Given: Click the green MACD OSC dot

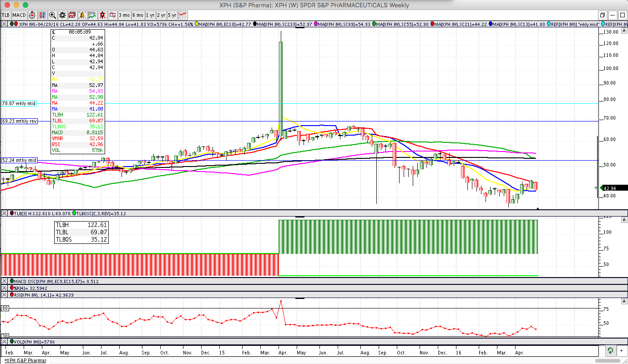Looking at the screenshot, I should [x=12, y=281].
